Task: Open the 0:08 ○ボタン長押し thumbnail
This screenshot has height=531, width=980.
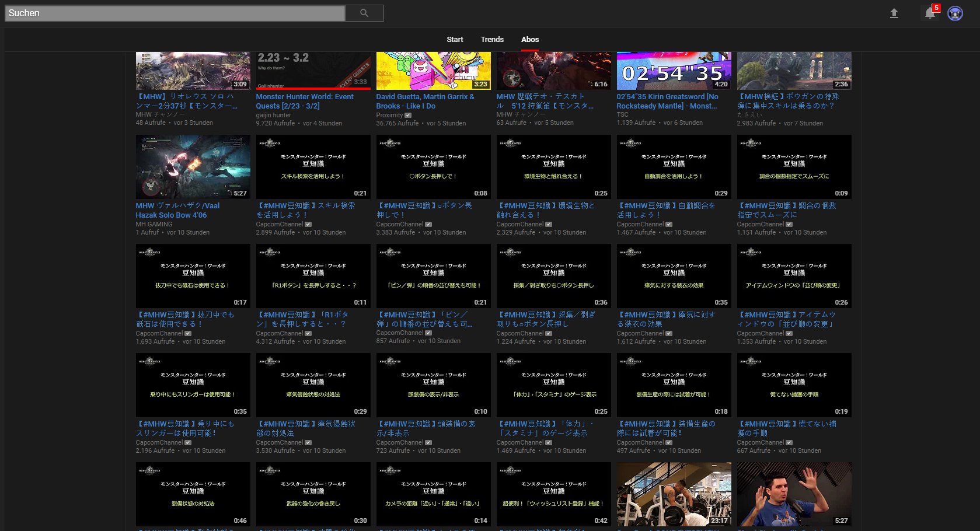Action: pyautogui.click(x=433, y=167)
